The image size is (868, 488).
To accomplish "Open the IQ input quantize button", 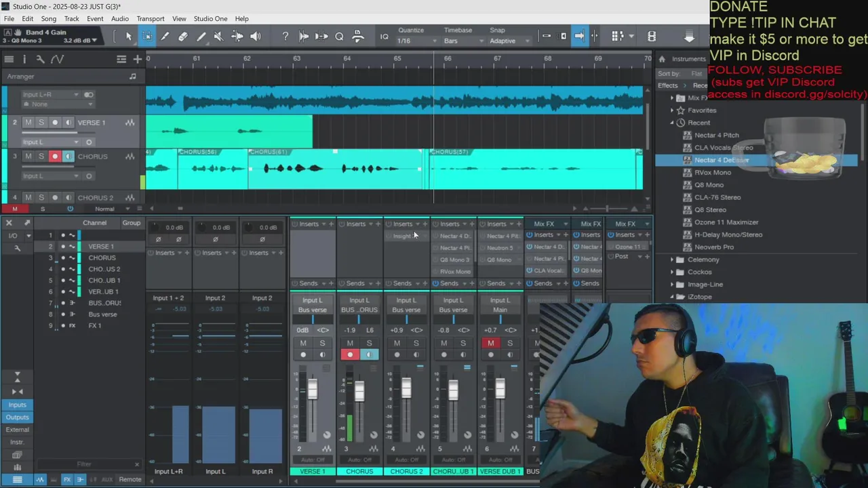I will tap(384, 37).
